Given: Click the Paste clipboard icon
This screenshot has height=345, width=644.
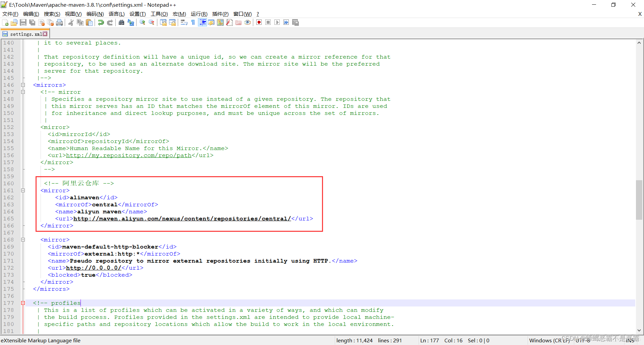Looking at the screenshot, I should pos(89,22).
